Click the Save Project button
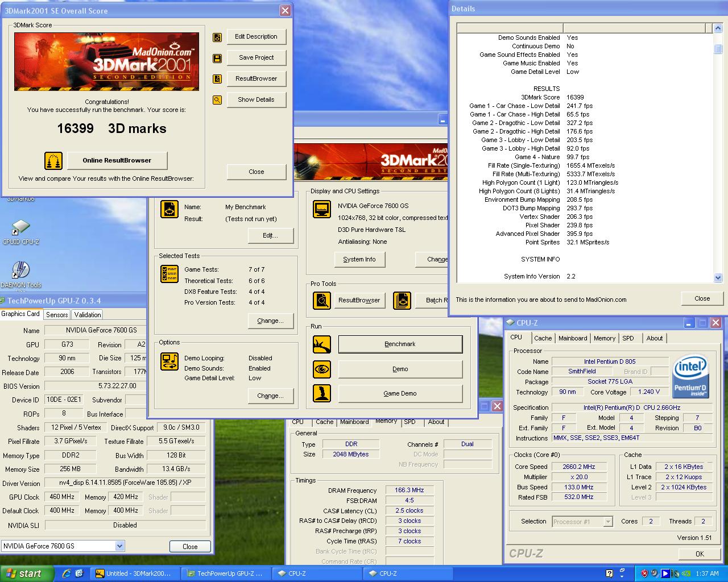Image resolution: width=728 pixels, height=582 pixels. [256, 57]
